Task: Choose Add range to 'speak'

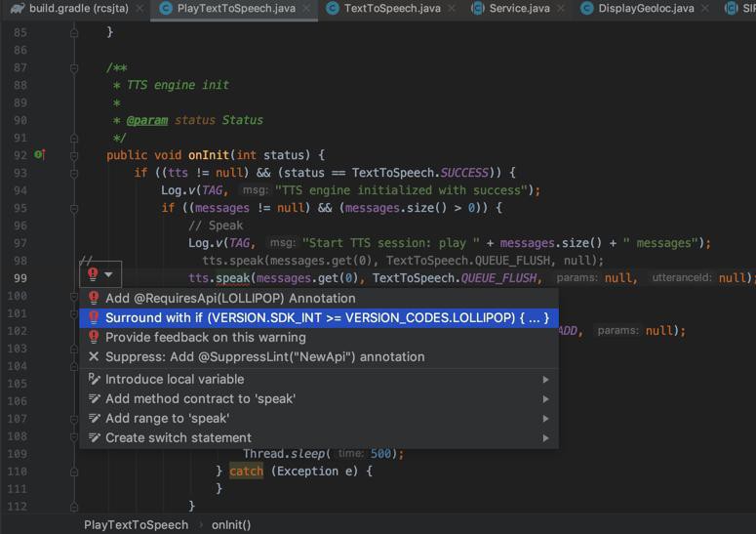Action: [319, 418]
